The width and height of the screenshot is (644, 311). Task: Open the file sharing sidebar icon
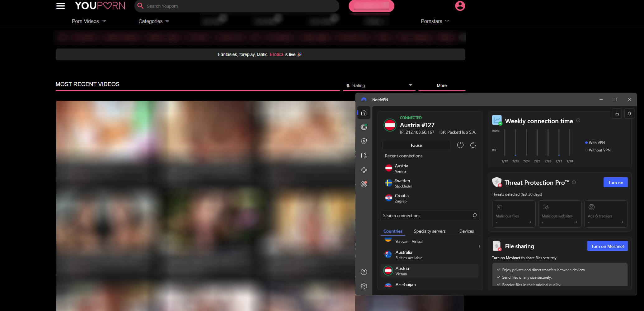pos(364,155)
